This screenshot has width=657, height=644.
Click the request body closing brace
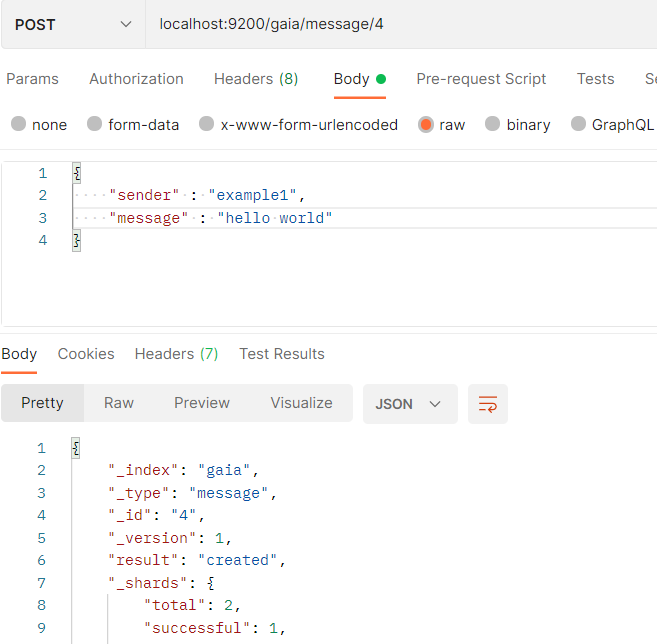click(77, 241)
